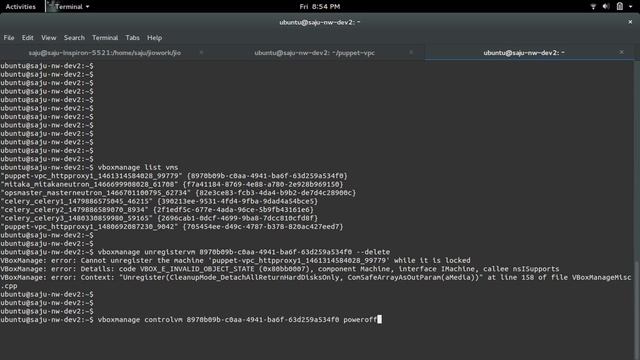Open the Help menu
640x360 pixels.
click(154, 38)
